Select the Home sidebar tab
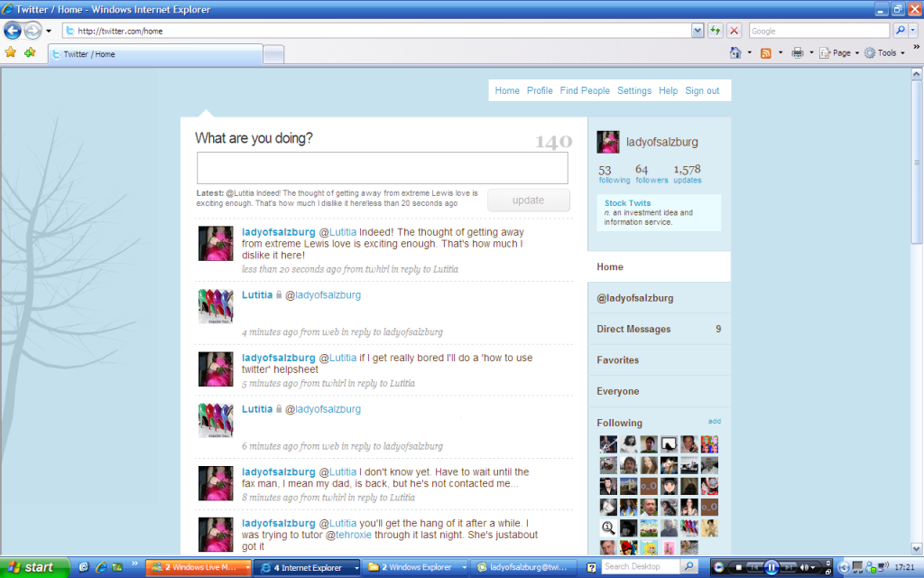This screenshot has height=578, width=924. (x=659, y=266)
